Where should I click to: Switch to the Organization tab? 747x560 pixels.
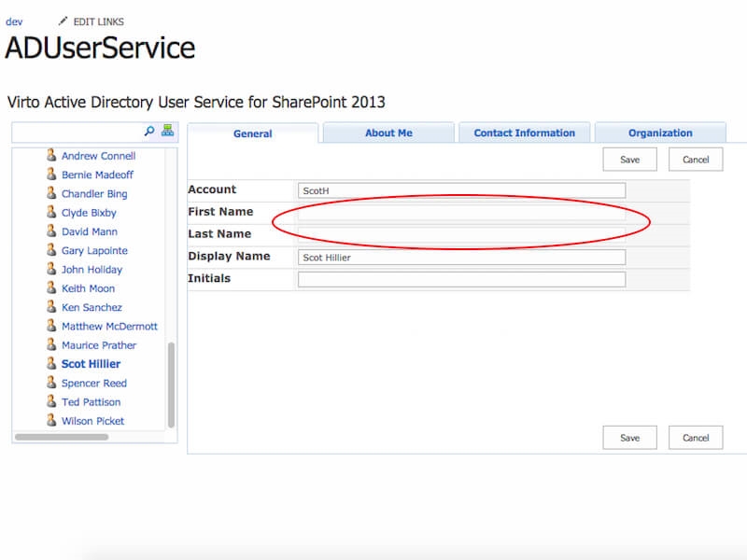tap(660, 133)
